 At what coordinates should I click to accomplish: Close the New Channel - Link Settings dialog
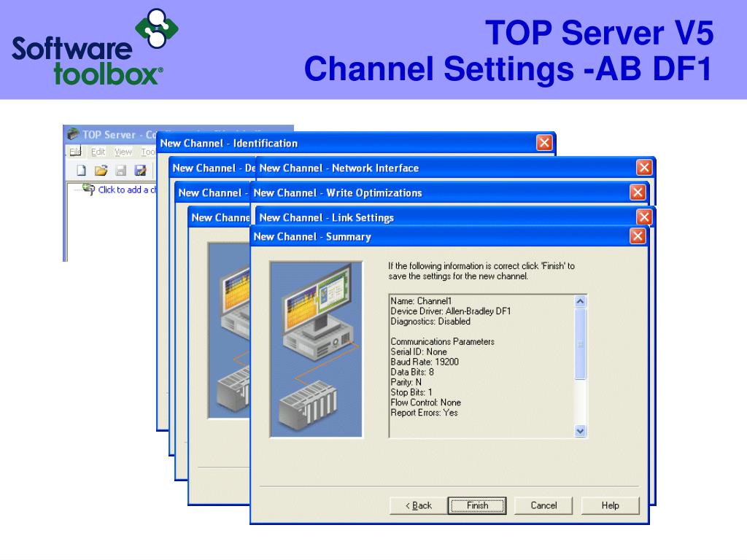pyautogui.click(x=644, y=217)
